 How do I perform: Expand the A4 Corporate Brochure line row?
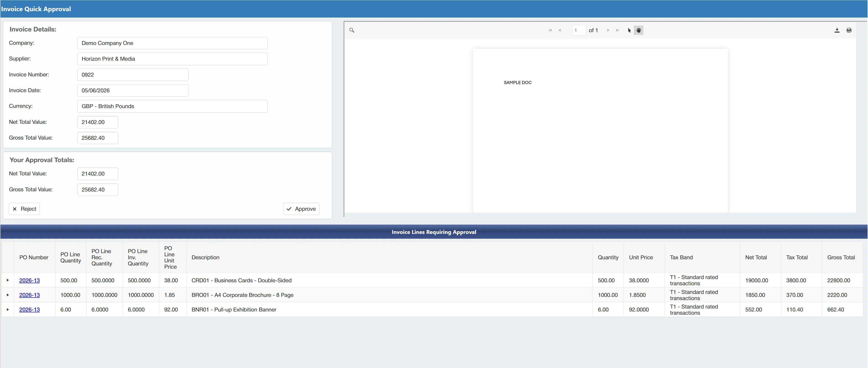(x=8, y=295)
